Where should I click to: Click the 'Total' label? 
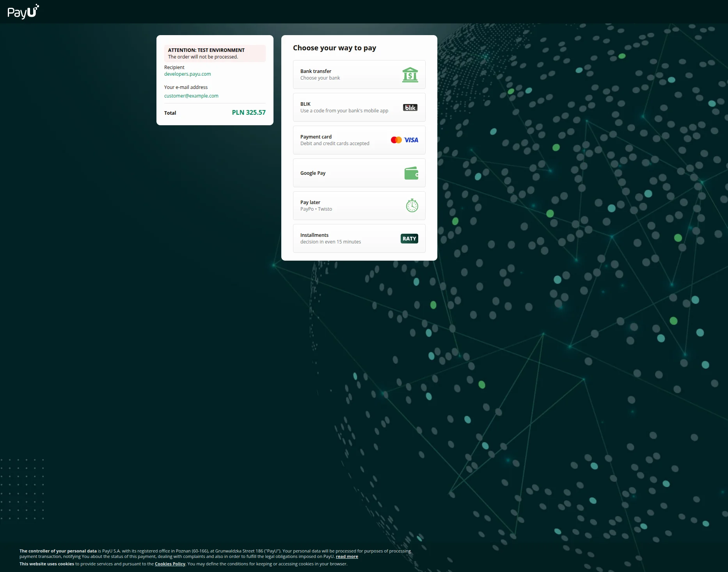click(170, 113)
